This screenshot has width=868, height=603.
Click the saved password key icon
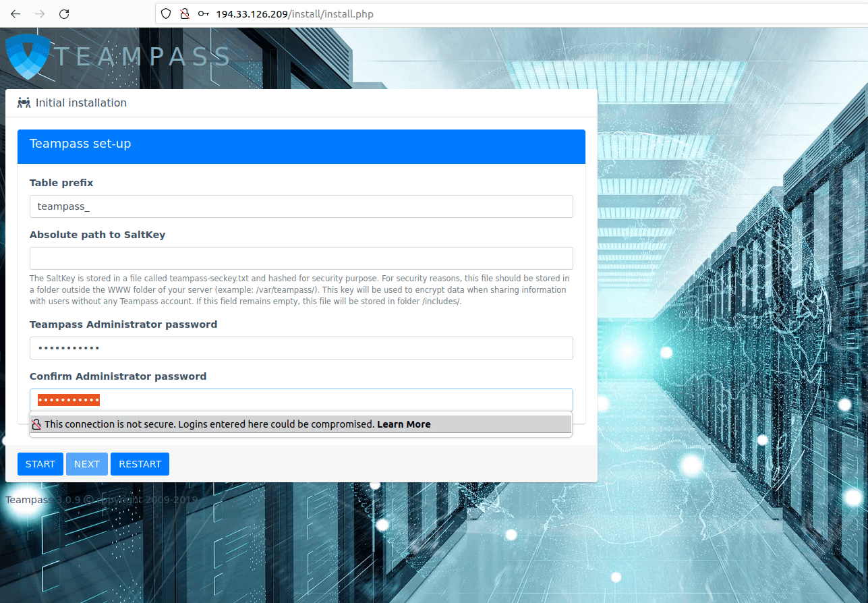(203, 13)
